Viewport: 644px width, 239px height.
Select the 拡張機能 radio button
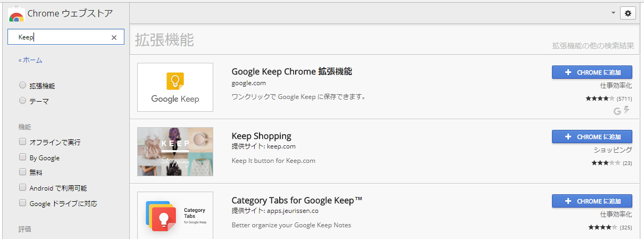(22, 85)
